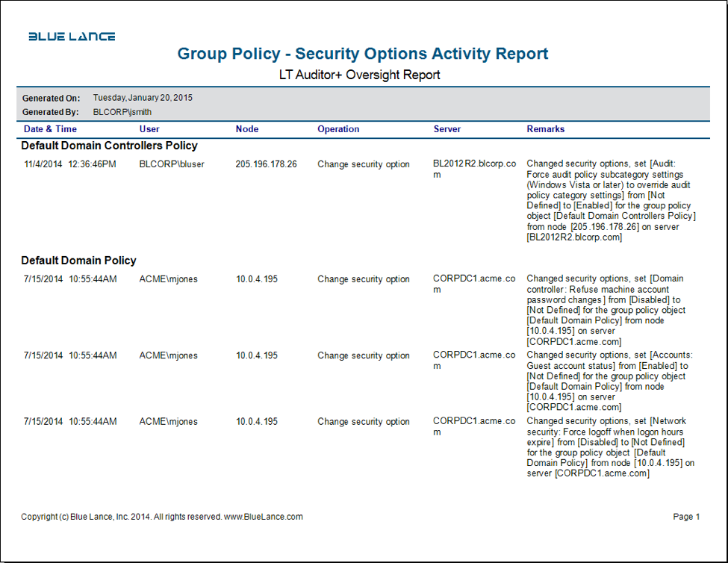The width and height of the screenshot is (728, 563).
Task: Click the Node column header
Action: 247,129
